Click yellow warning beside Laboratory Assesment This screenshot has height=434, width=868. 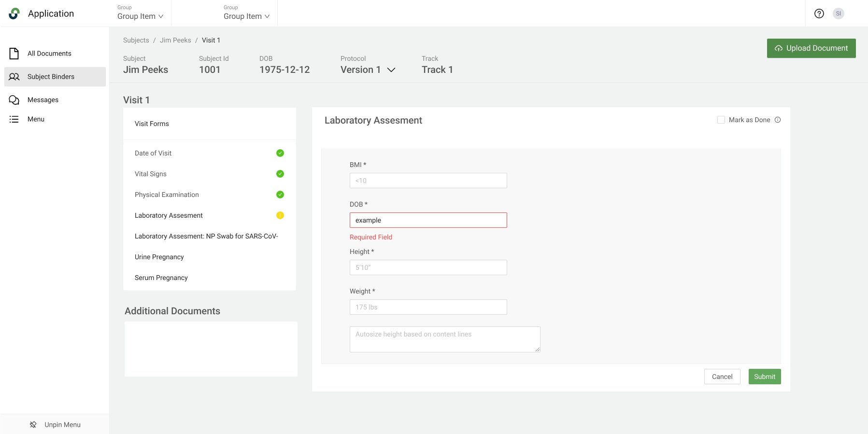280,215
